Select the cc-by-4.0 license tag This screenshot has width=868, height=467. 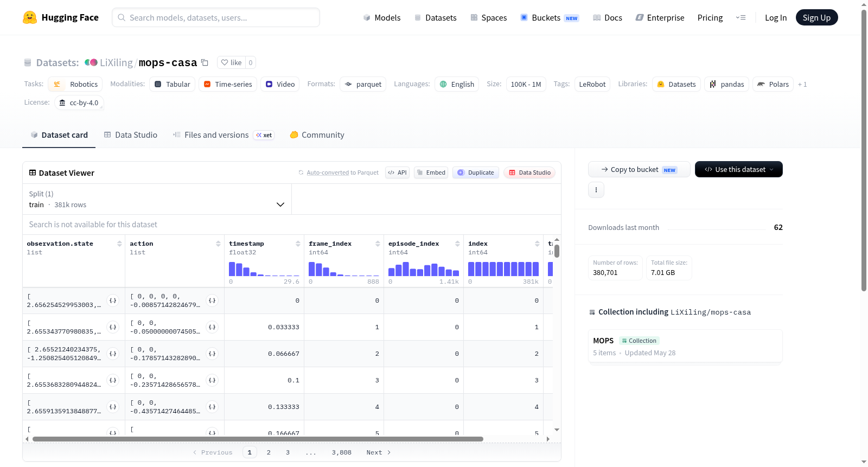pos(79,103)
